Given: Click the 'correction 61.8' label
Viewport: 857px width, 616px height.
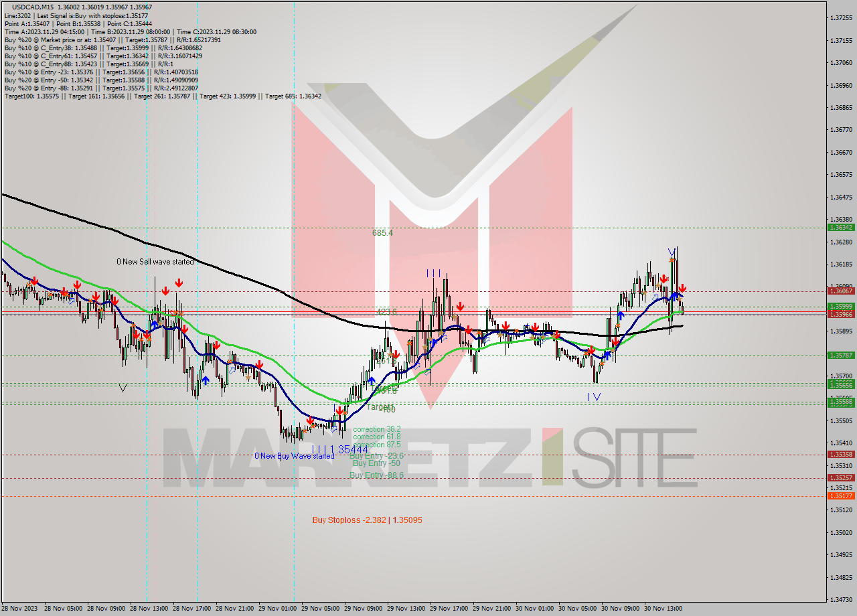Looking at the screenshot, I should 377,437.
